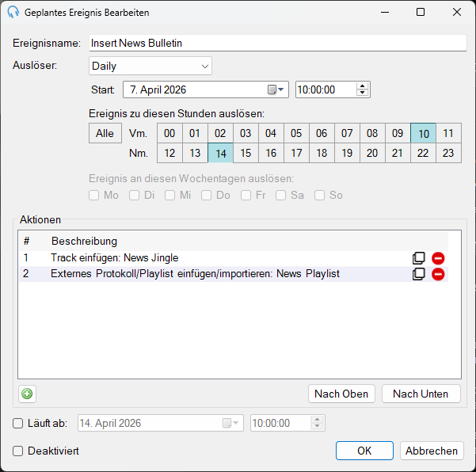Image resolution: width=476 pixels, height=472 pixels.
Task: Expand the Auslöser Daily dropdown
Action: 150,66
